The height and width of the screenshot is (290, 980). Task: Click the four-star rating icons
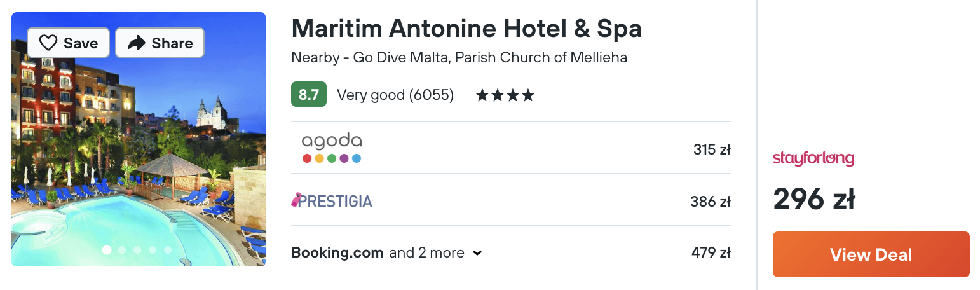coord(505,95)
